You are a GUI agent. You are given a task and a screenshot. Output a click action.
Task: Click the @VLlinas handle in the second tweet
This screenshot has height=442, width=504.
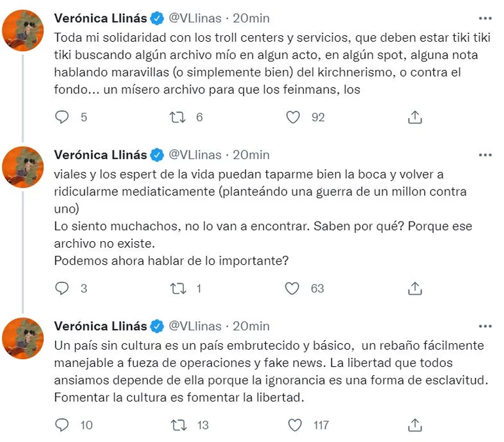[195, 155]
